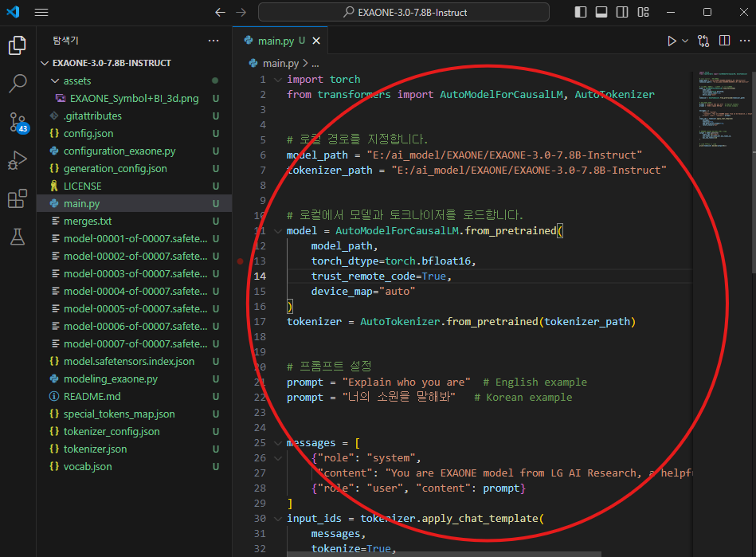The height and width of the screenshot is (557, 756).
Task: Toggle the primary side bar layout icon
Action: pyautogui.click(x=581, y=12)
